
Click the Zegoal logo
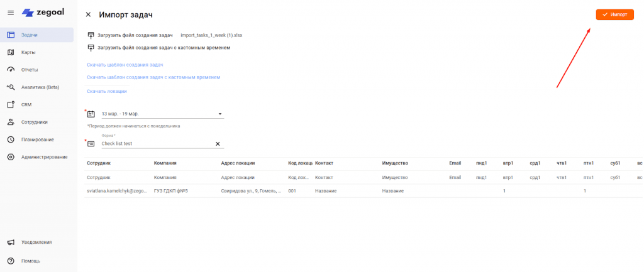40,13
